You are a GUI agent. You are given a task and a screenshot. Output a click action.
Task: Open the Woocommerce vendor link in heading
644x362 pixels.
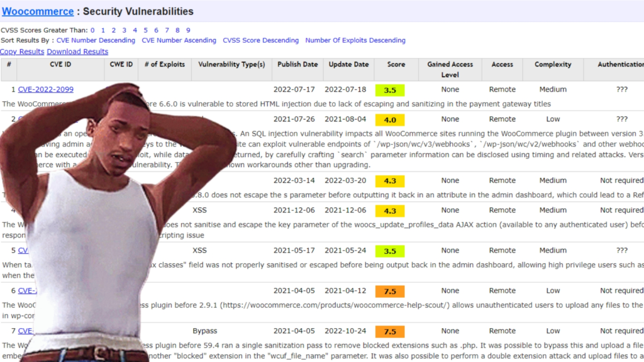click(38, 11)
